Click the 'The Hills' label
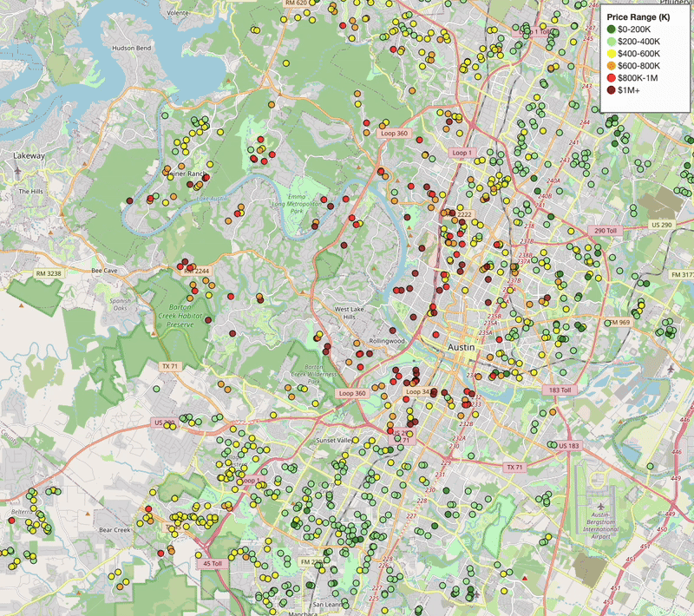The width and height of the screenshot is (694, 616). tap(31, 191)
